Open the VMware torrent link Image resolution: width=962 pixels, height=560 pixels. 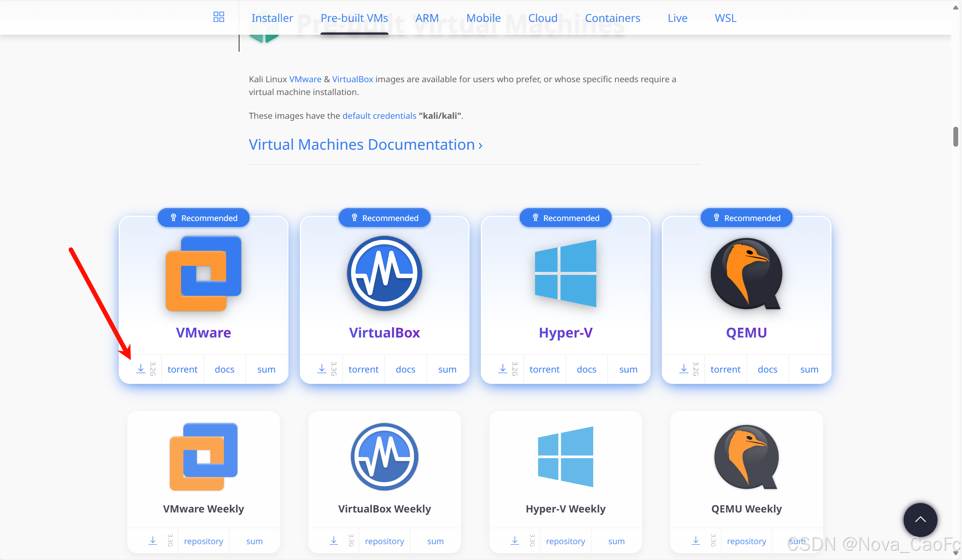click(x=183, y=369)
